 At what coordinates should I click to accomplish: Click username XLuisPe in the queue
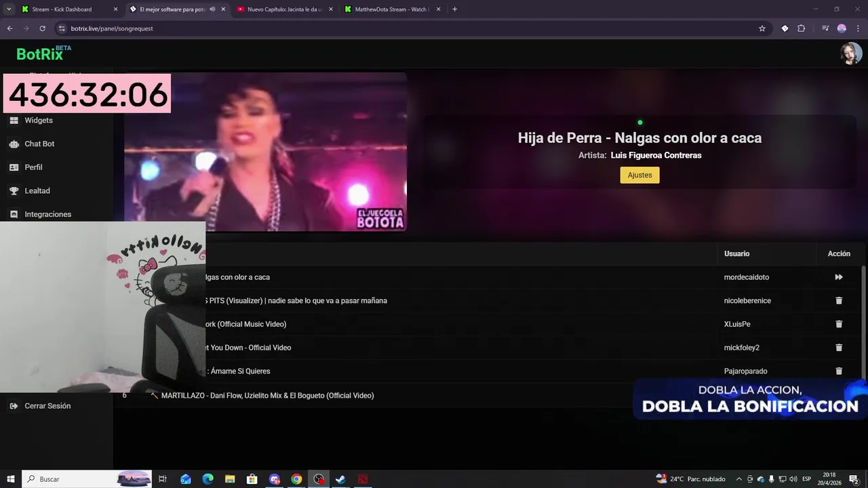coord(737,324)
